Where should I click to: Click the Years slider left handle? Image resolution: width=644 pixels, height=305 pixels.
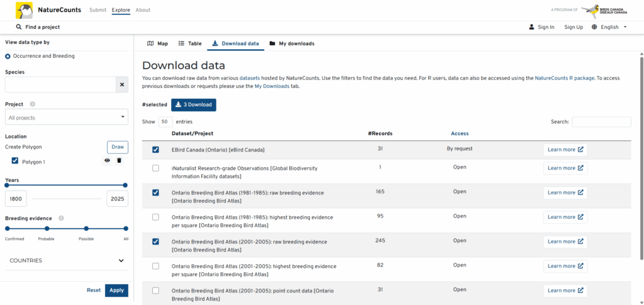tap(6, 186)
